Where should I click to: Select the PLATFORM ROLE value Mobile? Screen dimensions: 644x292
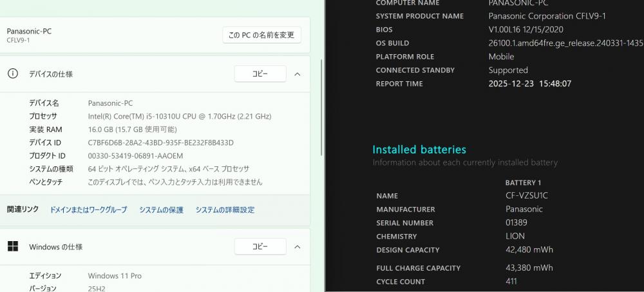pos(501,56)
